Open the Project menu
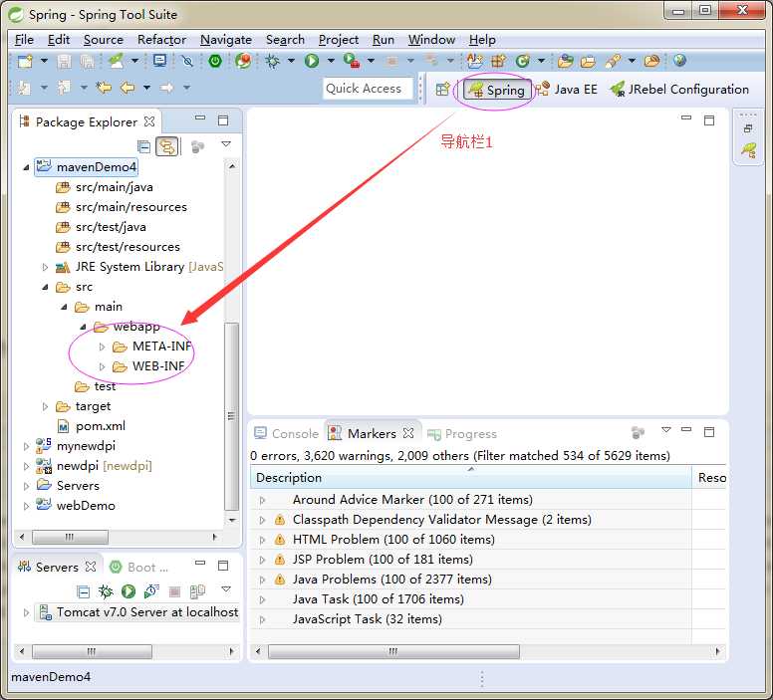 coord(339,40)
